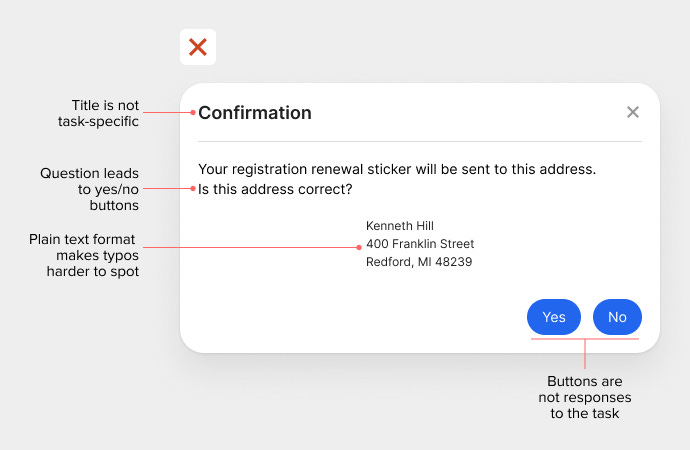Close the Confirmation dialog with the gray X
Image resolution: width=690 pixels, height=450 pixels.
(x=632, y=112)
